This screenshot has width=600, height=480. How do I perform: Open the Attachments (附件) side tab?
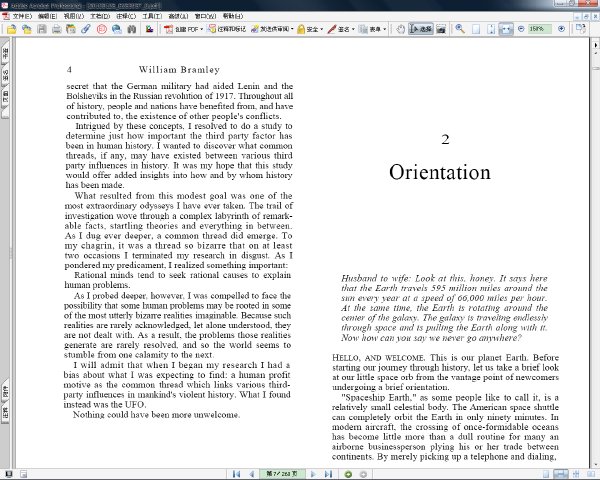pyautogui.click(x=5, y=391)
